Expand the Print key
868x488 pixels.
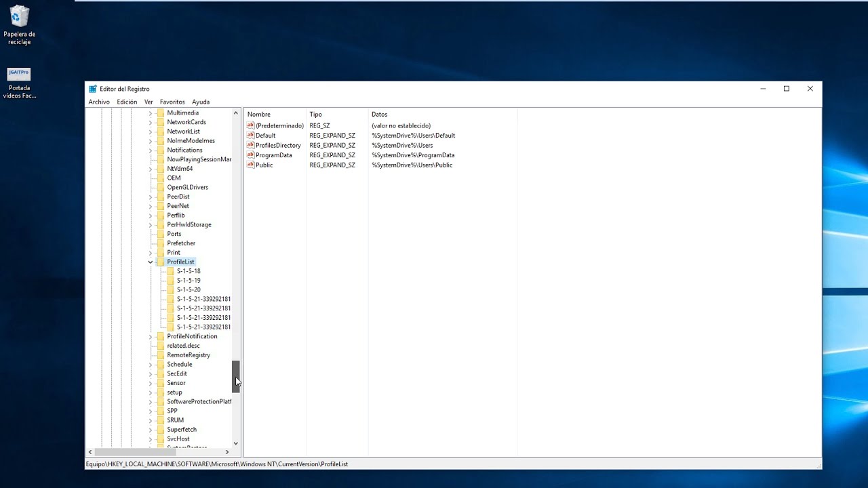151,253
